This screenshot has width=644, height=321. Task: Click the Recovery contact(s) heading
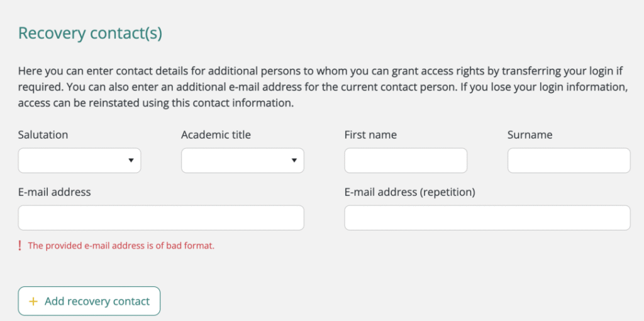coord(90,33)
